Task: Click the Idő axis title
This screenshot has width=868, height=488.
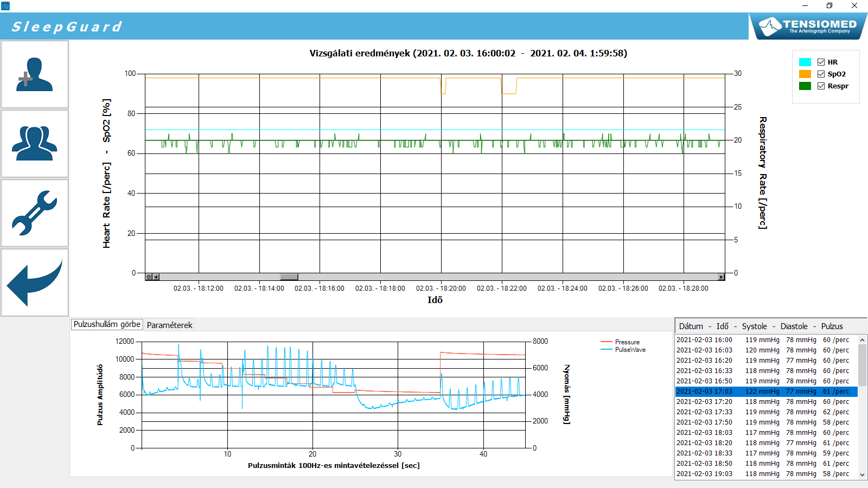Action: [435, 300]
